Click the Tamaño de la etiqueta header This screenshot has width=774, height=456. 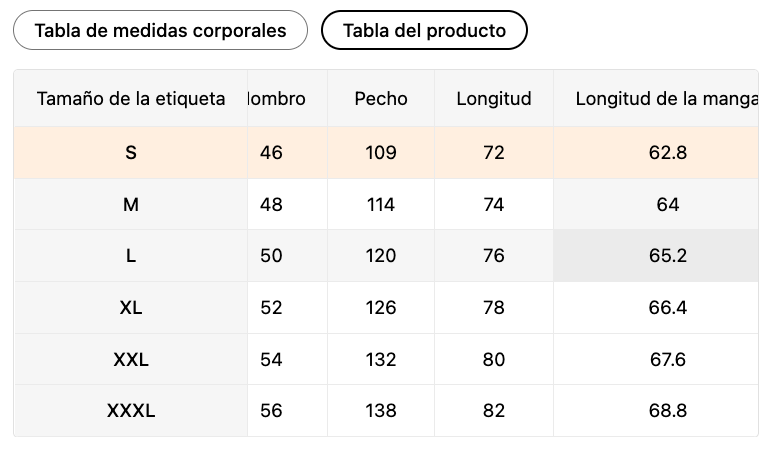pos(130,99)
